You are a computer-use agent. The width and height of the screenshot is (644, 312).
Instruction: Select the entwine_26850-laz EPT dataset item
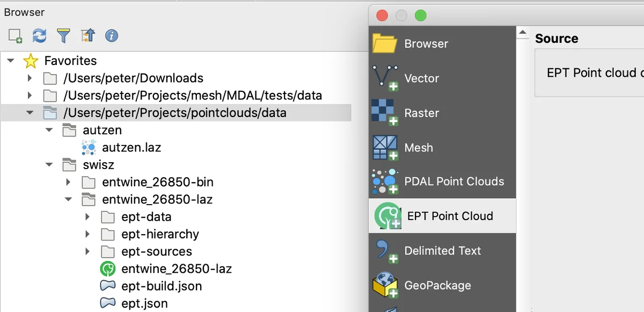click(x=176, y=269)
